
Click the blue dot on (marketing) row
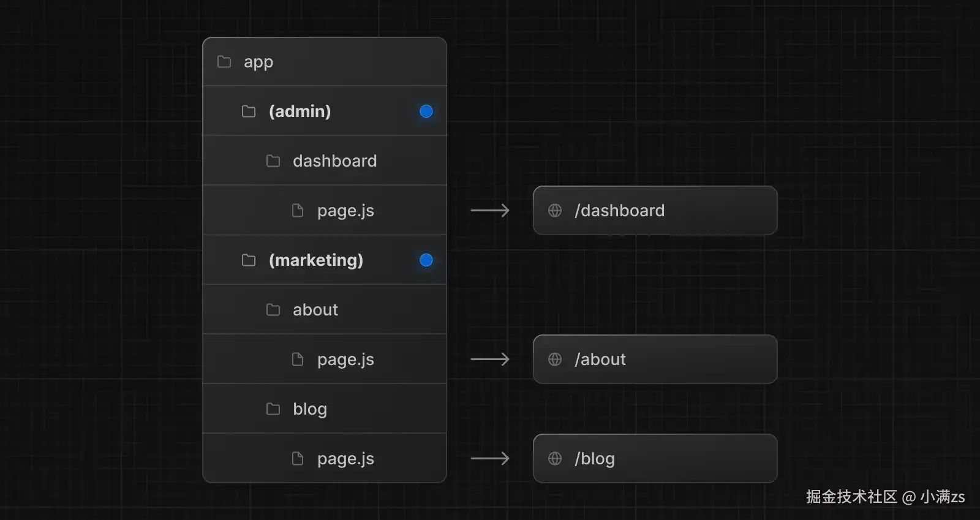tap(426, 260)
